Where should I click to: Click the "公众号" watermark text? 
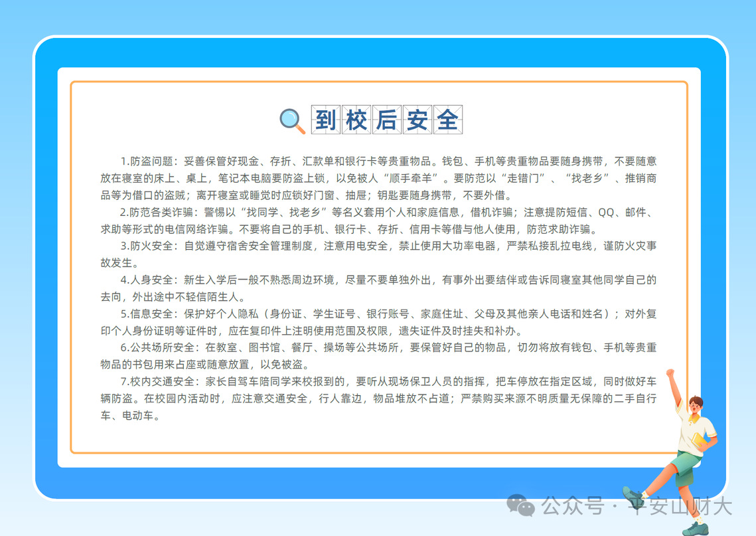pos(571,506)
